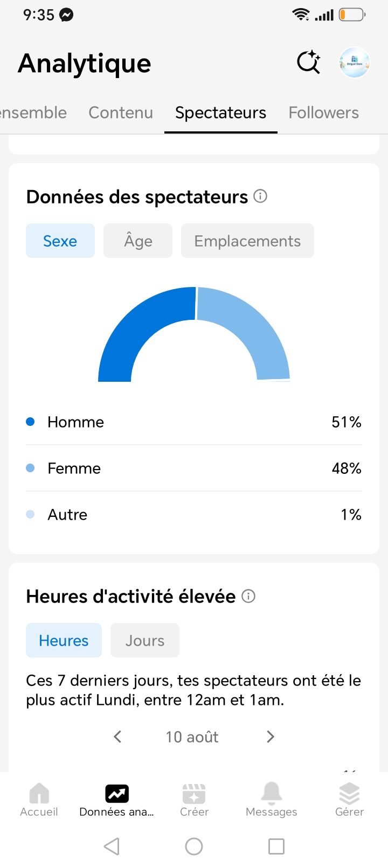Screen dimensions: 388x868
Task: Select the Heures button
Action: pyautogui.click(x=64, y=640)
